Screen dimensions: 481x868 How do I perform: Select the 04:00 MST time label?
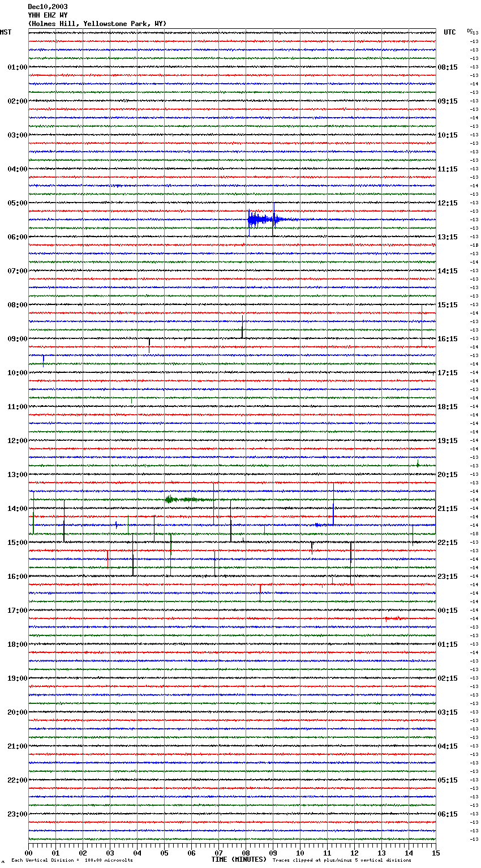18,169
